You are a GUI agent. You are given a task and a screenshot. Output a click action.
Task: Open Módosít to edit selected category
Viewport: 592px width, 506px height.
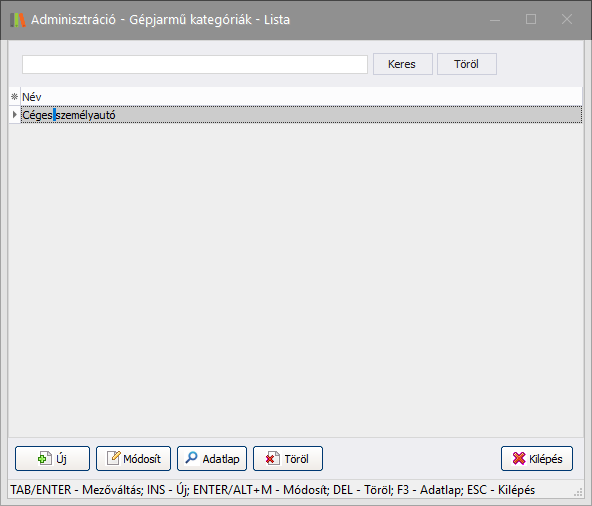133,458
